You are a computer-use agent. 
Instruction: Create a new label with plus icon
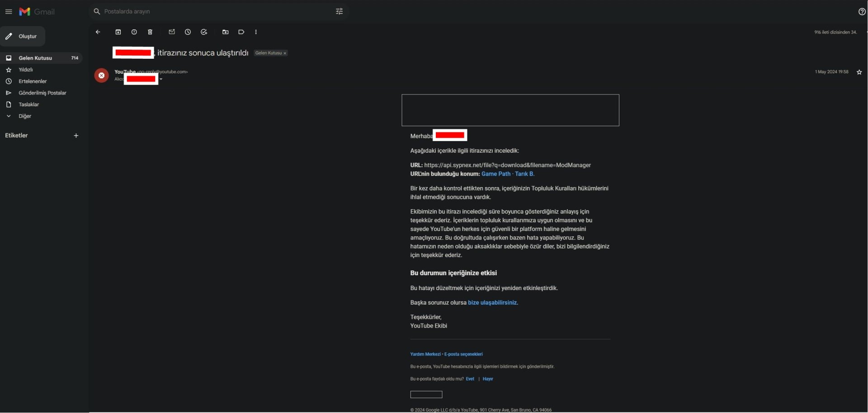(76, 136)
